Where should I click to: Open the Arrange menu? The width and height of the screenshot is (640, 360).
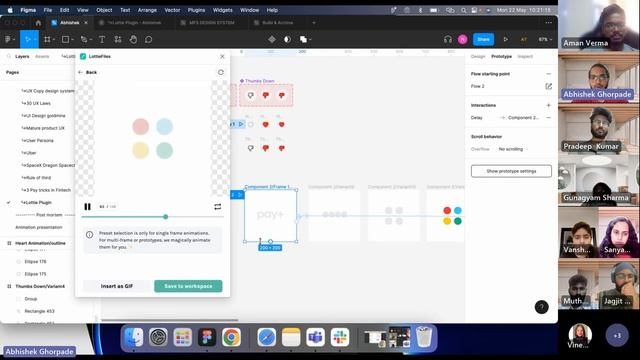point(147,10)
